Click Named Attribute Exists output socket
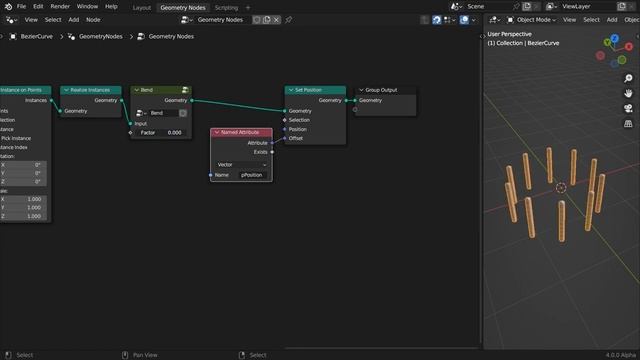The height and width of the screenshot is (360, 640). coord(272,152)
